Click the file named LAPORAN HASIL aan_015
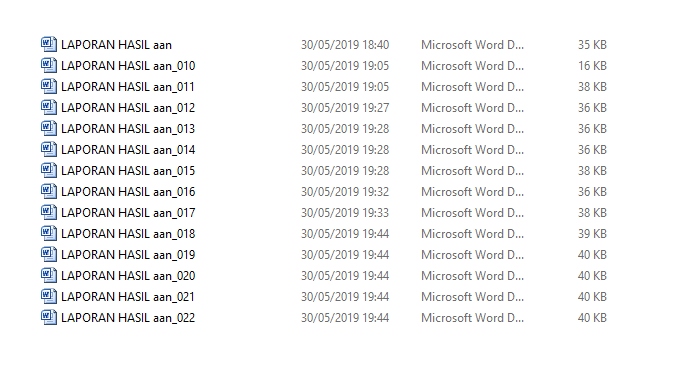The image size is (692, 368). click(x=128, y=171)
